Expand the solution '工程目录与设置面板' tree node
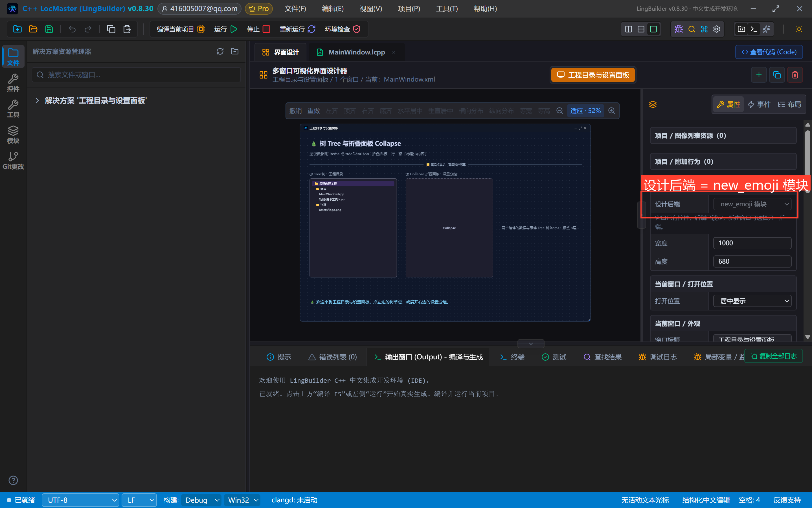Viewport: 812px width, 508px height. pos(37,100)
